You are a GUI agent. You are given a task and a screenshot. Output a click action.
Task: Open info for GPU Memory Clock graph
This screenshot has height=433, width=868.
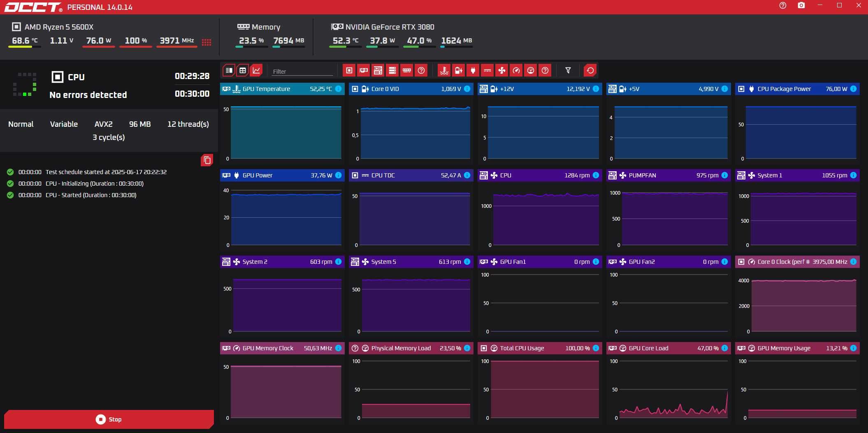(x=338, y=348)
